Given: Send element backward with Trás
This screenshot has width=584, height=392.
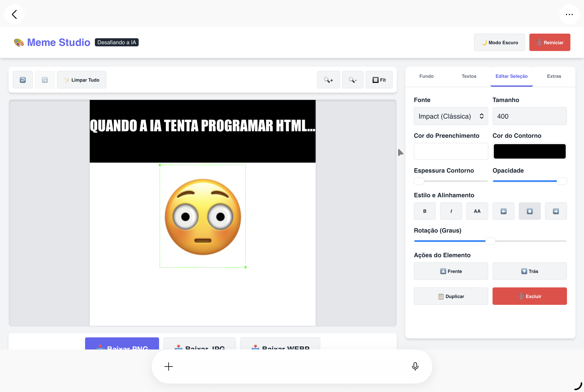Looking at the screenshot, I should point(530,271).
